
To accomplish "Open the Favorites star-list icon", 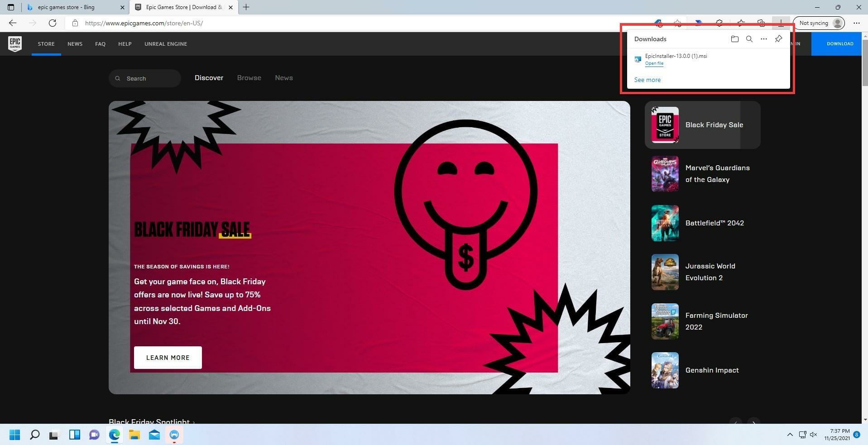I will pyautogui.click(x=741, y=23).
